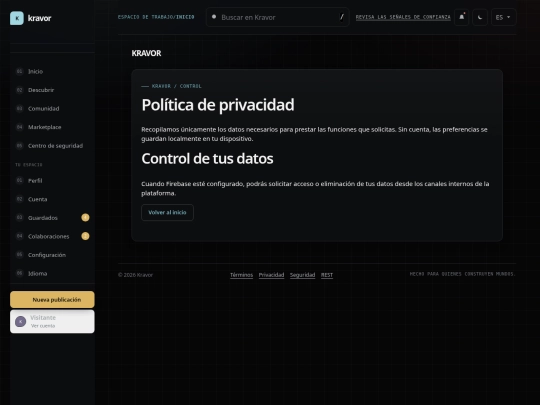Open the Seguridad footer link
Screen dimensions: 540x405
coord(302,275)
